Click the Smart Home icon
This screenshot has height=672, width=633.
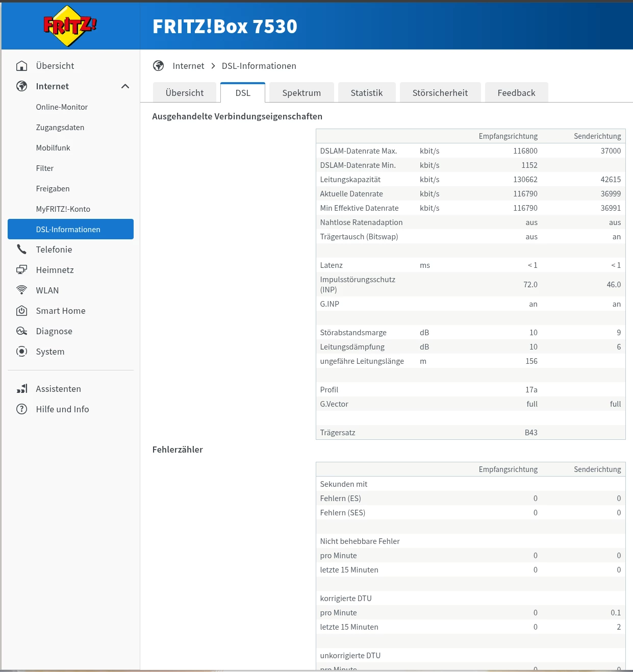pyautogui.click(x=21, y=311)
